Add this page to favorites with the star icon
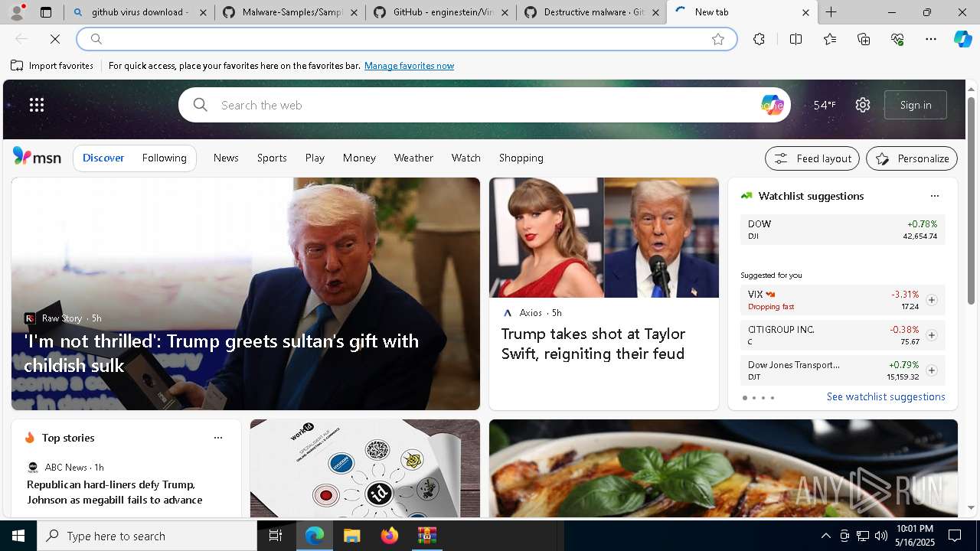The width and height of the screenshot is (980, 551). tap(718, 39)
